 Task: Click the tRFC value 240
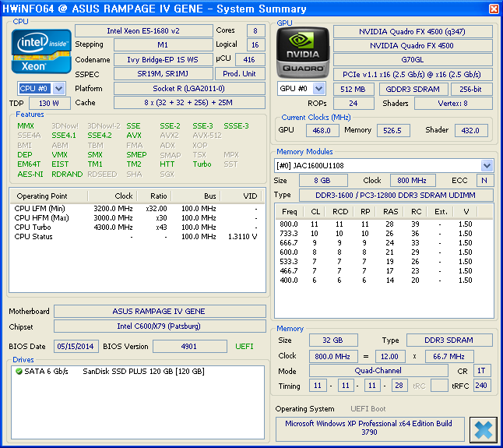point(482,386)
